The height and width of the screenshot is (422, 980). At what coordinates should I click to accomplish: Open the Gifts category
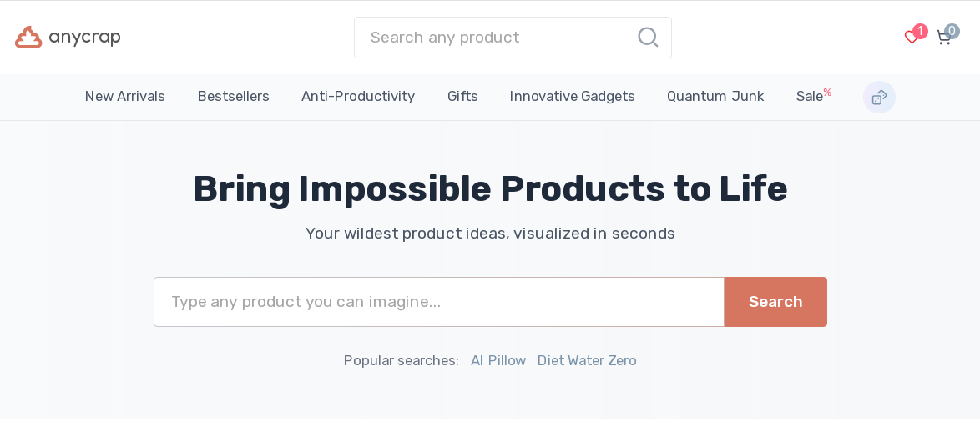[462, 97]
